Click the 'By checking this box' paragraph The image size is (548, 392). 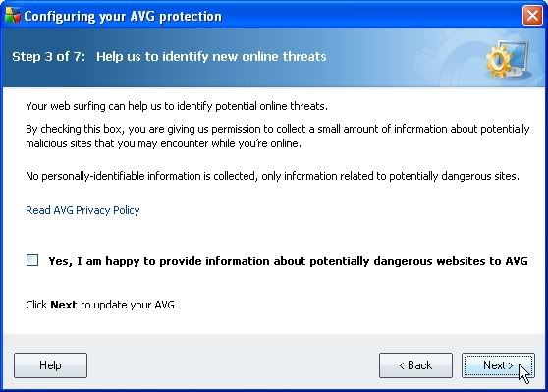pos(278,136)
